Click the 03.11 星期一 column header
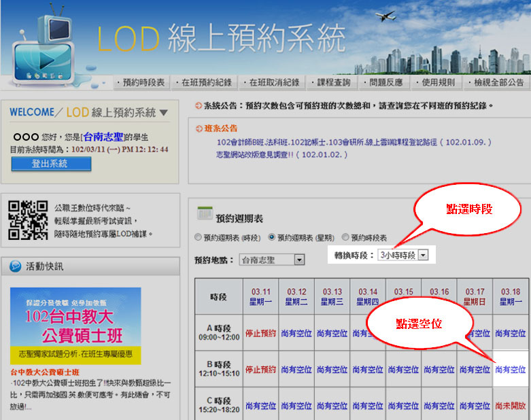The width and height of the screenshot is (531, 420). point(261,297)
